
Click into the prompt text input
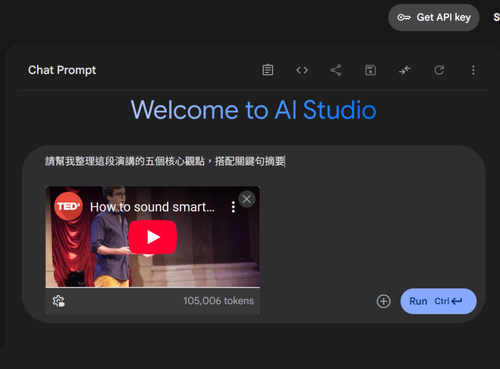[165, 161]
